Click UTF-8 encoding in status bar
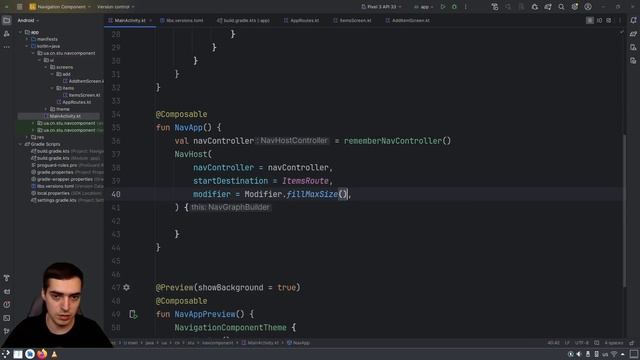 [x=581, y=343]
